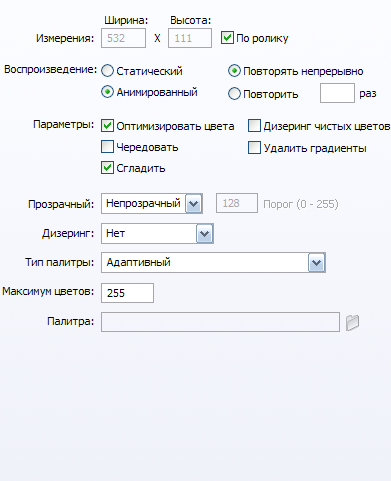Image resolution: width=391 pixels, height=481 pixels.
Task: Click the Максимум цветов input field
Action: pyautogui.click(x=127, y=293)
